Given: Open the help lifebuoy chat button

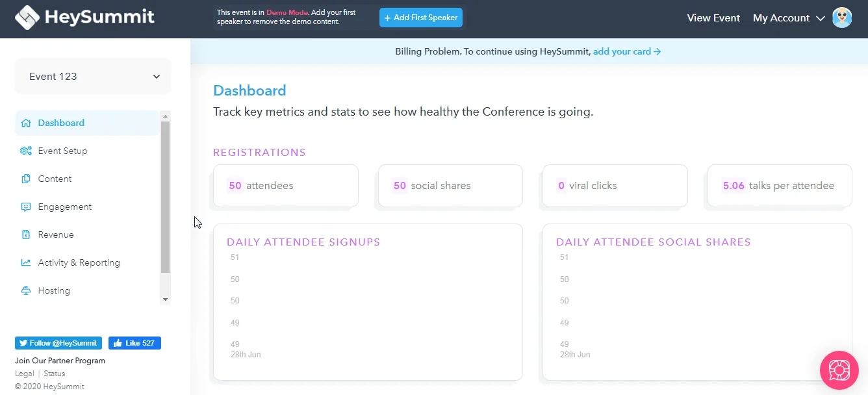Looking at the screenshot, I should 839,370.
